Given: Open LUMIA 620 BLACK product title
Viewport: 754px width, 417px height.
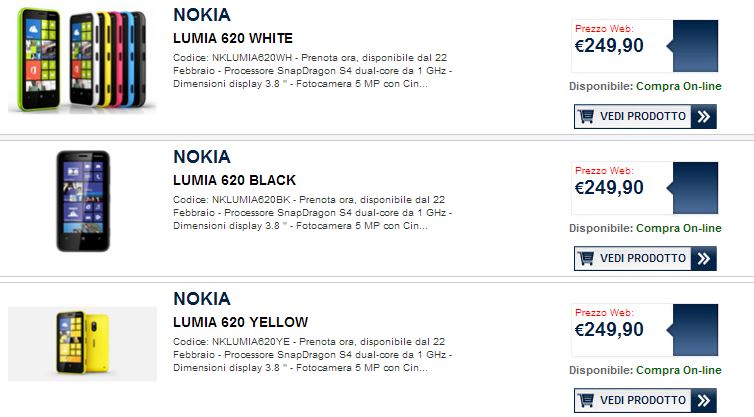Looking at the screenshot, I should pyautogui.click(x=234, y=180).
